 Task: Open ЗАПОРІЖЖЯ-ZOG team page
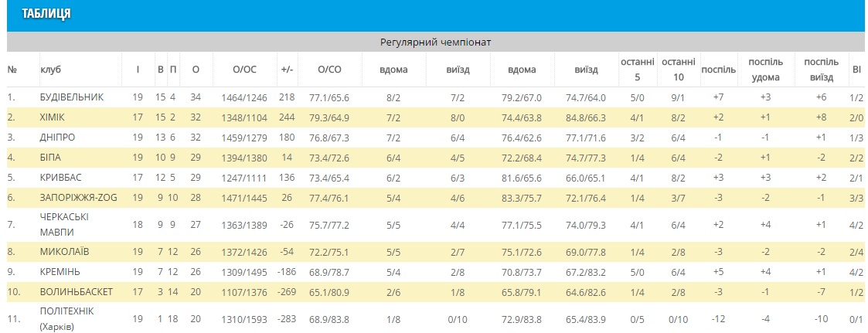tap(77, 198)
